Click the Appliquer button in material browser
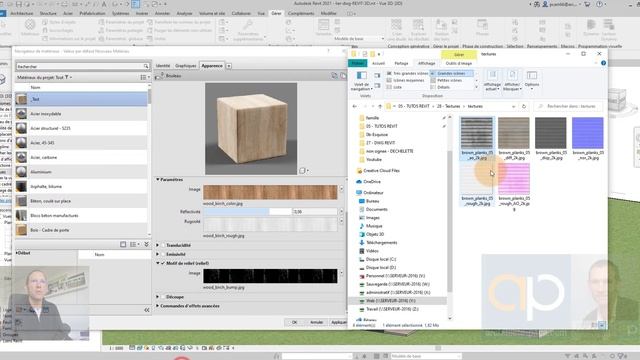Screen dimensions: 640x360 pos(338,322)
